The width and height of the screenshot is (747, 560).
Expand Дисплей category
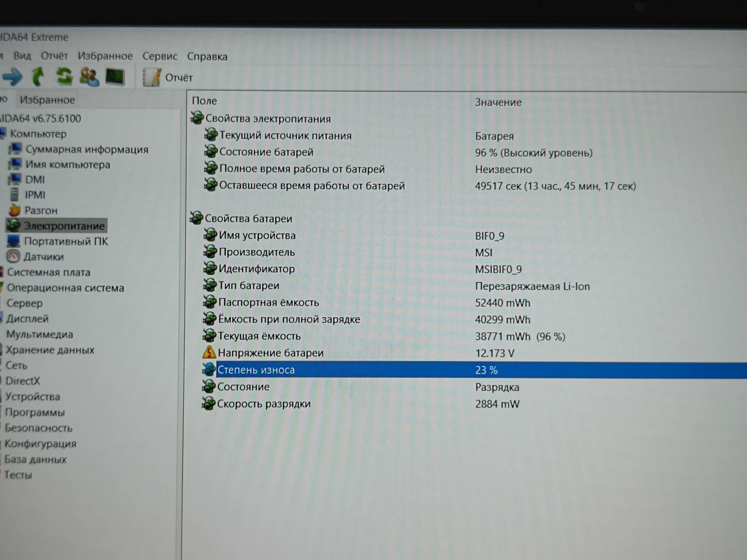(28, 319)
